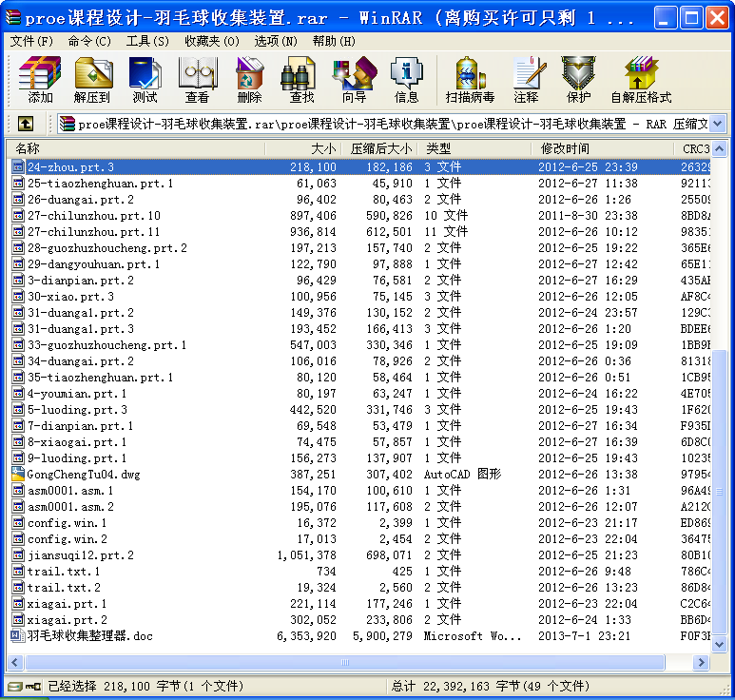This screenshot has width=735, height=700.
Task: Select file 27-chilunzhou.prt.11
Action: click(x=94, y=232)
